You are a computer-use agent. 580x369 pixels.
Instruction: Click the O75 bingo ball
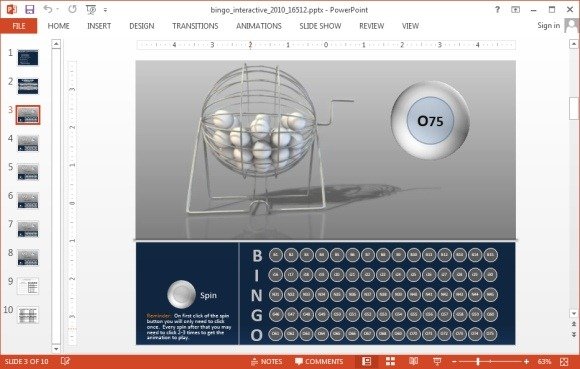tap(430, 121)
